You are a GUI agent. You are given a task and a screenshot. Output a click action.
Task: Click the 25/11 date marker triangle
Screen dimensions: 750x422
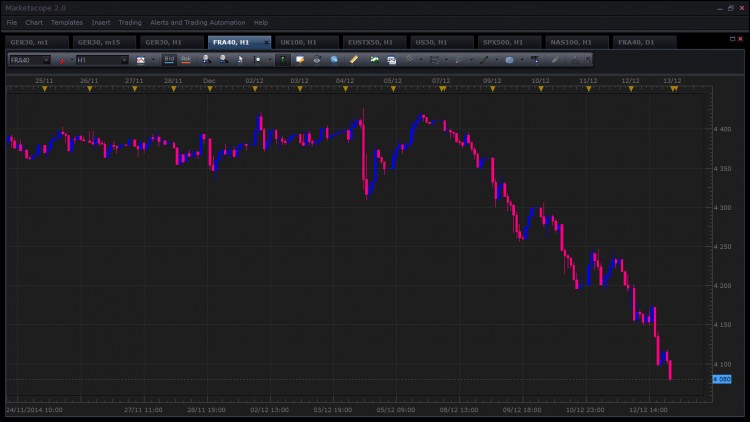44,89
